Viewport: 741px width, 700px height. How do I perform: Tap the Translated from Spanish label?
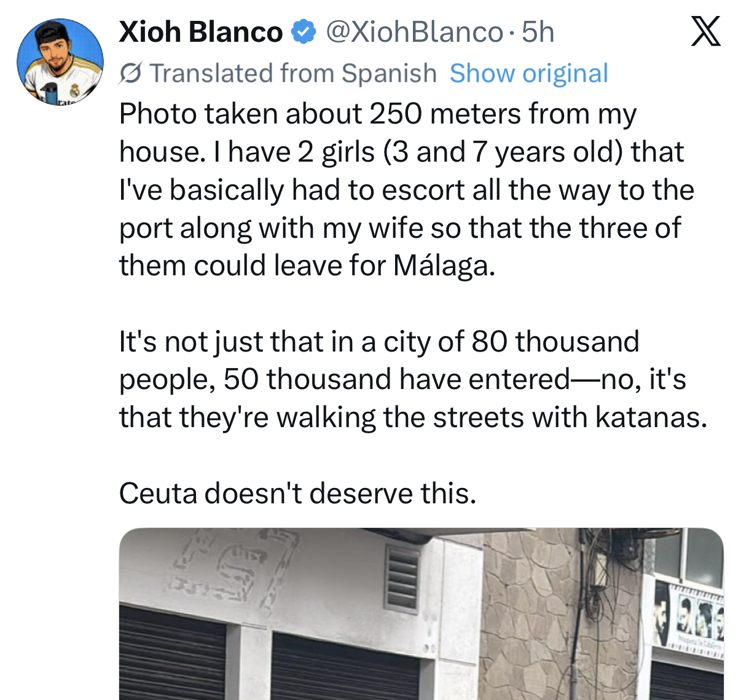pos(293,73)
